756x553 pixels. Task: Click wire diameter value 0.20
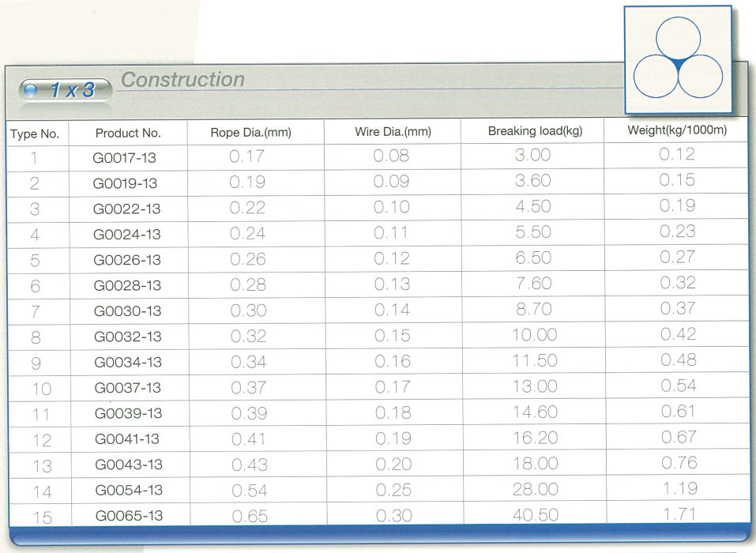393,464
